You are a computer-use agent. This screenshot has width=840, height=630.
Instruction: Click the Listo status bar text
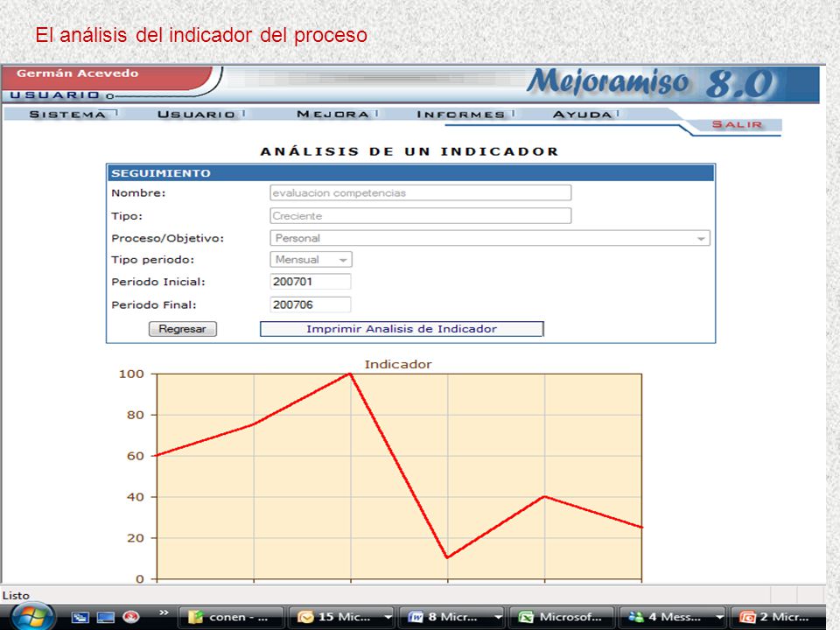[x=16, y=595]
